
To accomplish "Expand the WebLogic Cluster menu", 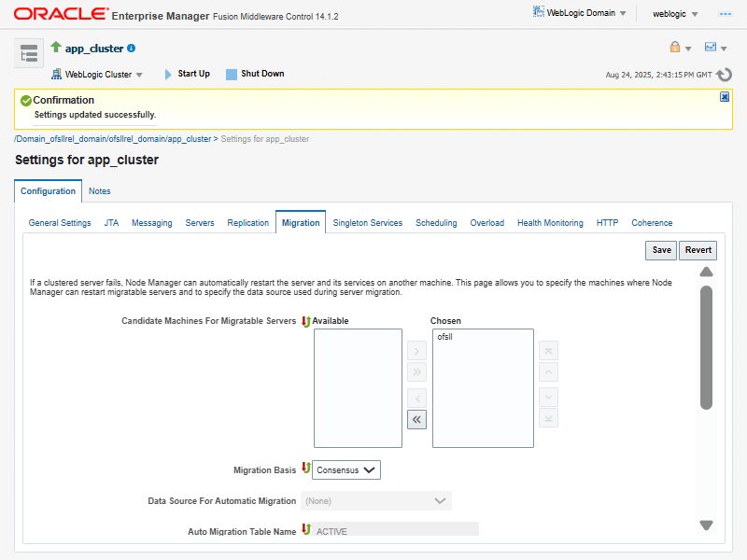I will coord(97,75).
